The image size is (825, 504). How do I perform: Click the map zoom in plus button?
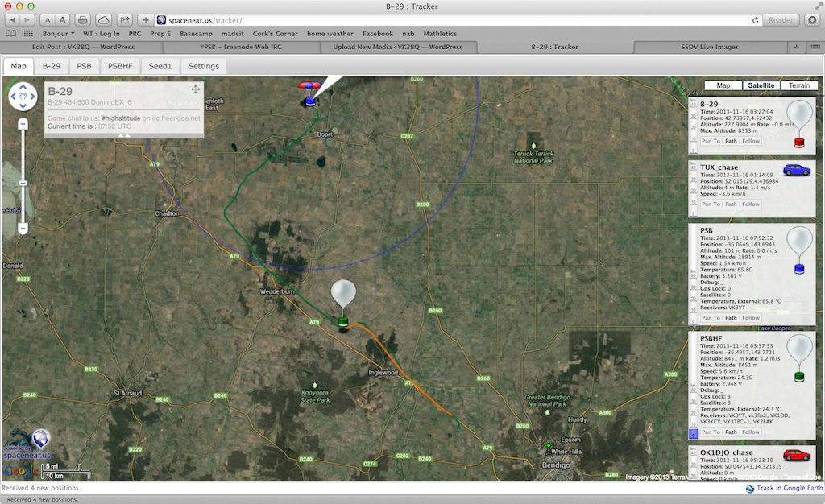pos(23,125)
